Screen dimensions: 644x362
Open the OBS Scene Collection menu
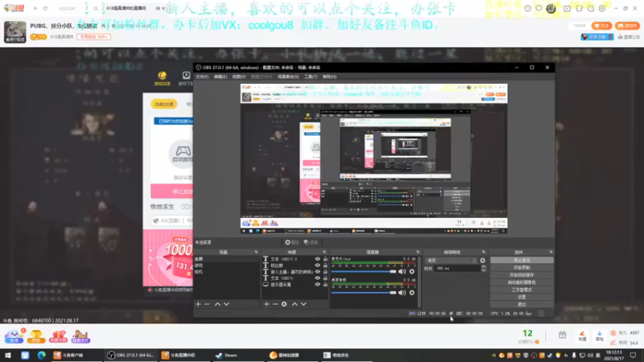click(288, 76)
